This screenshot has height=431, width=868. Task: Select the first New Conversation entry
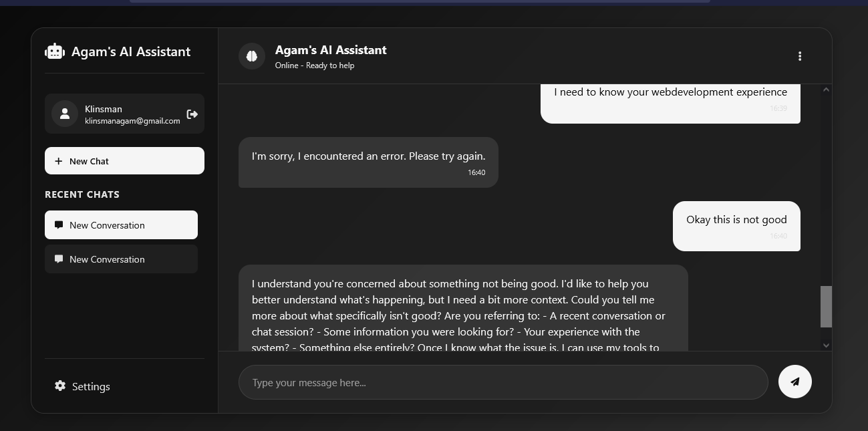pyautogui.click(x=121, y=225)
